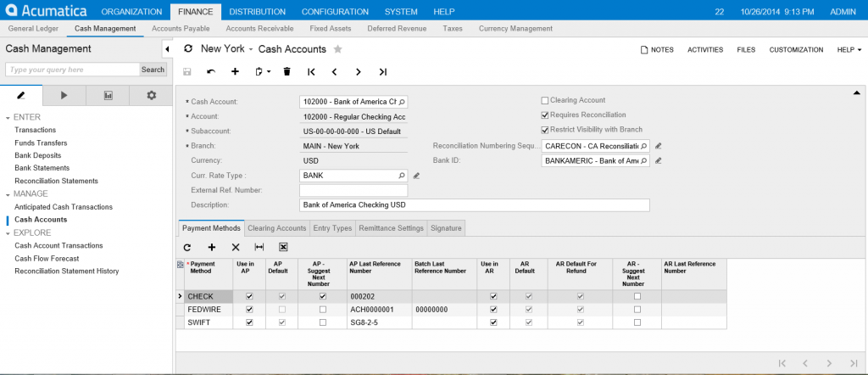868x375 pixels.
Task: Click the grid export to Excel icon
Action: click(283, 247)
